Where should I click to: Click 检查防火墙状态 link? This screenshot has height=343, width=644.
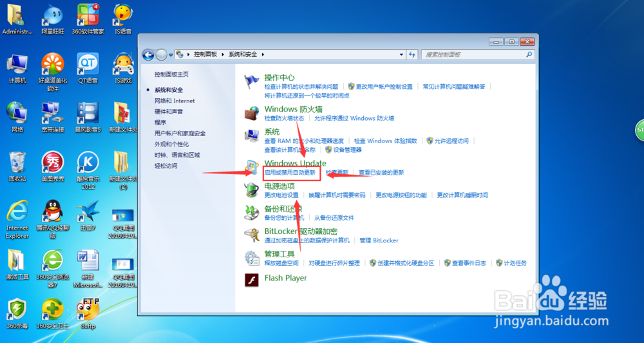click(284, 118)
